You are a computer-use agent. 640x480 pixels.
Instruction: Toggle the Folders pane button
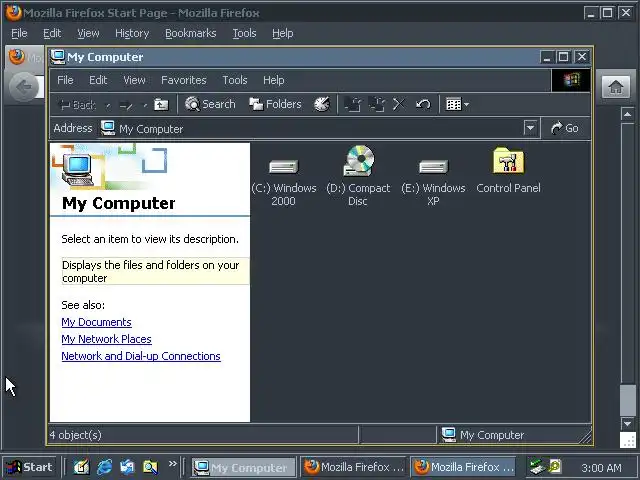coord(275,104)
